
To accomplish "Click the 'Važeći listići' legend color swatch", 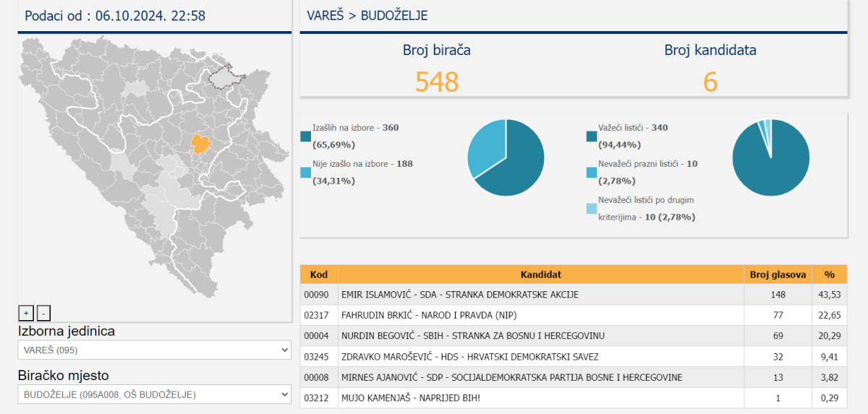I will (592, 136).
